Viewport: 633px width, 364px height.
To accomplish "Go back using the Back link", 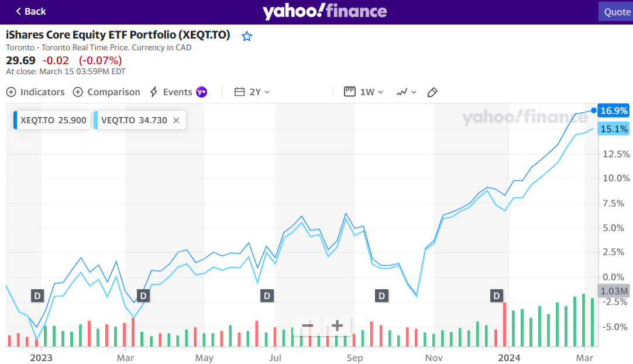I will pos(30,11).
